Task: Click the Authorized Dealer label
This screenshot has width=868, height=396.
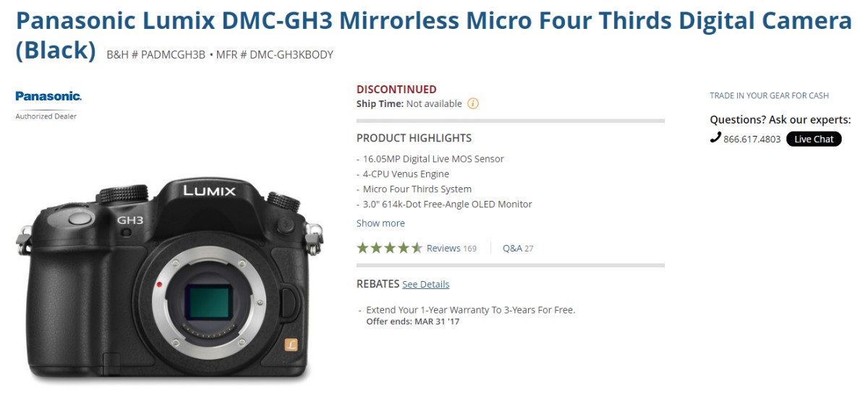Action: click(46, 116)
